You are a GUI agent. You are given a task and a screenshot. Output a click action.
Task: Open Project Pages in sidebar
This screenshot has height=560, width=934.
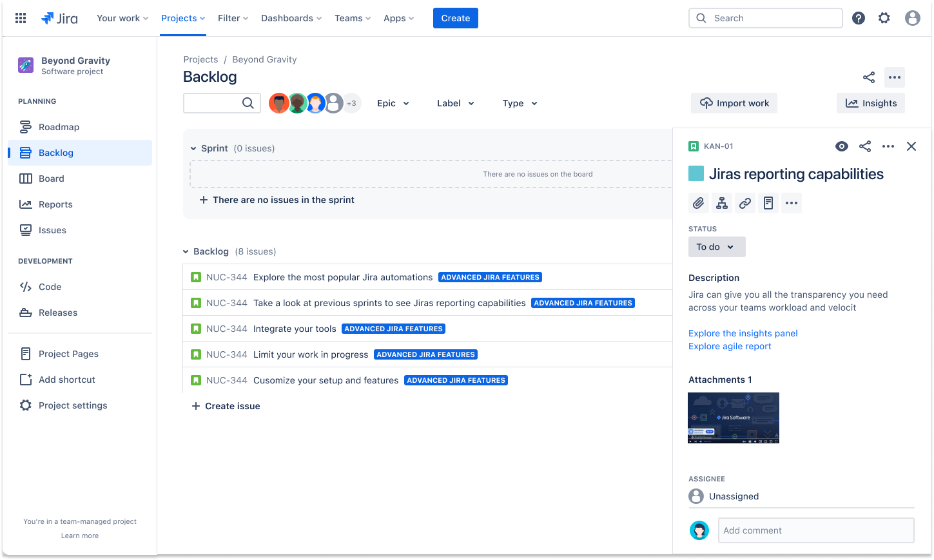tap(80, 354)
